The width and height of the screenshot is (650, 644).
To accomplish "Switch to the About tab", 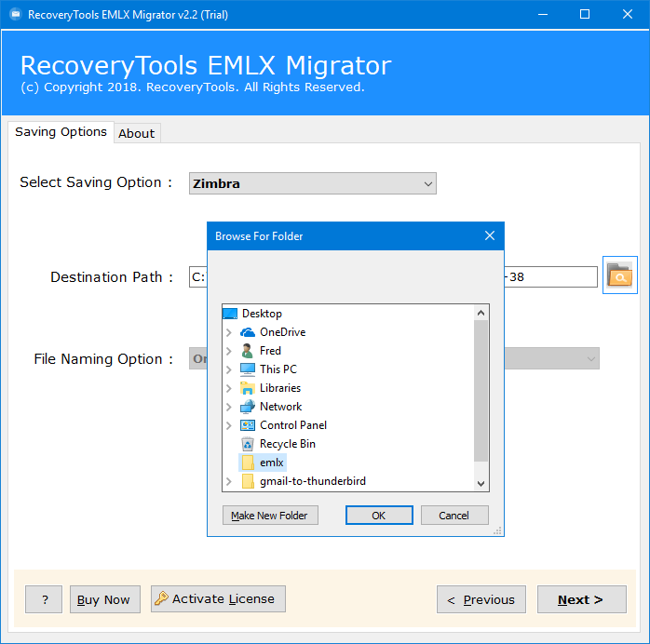I will tap(137, 133).
